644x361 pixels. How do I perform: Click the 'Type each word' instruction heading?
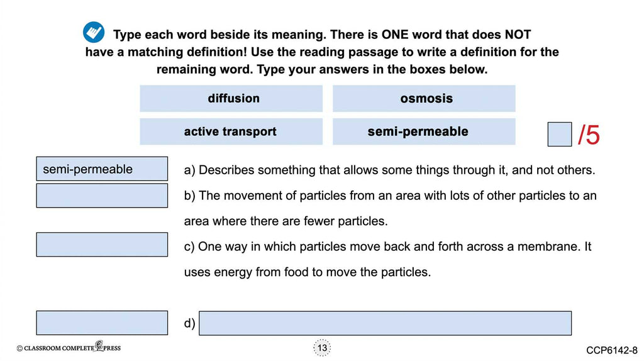[x=322, y=52]
